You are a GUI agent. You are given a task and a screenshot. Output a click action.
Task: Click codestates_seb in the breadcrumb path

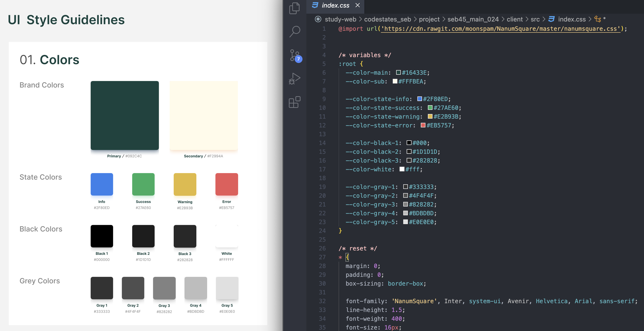387,19
